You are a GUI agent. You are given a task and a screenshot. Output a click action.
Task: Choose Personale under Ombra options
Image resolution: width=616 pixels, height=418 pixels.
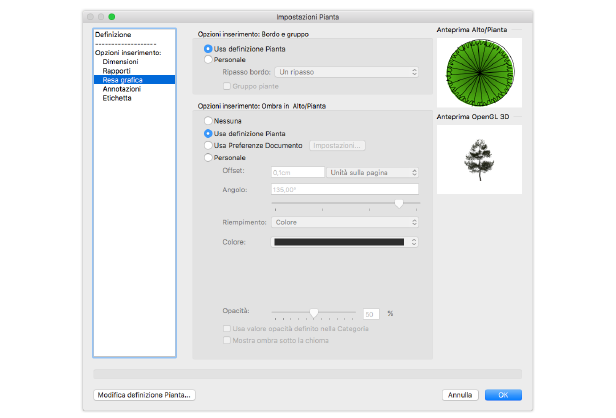pos(208,158)
